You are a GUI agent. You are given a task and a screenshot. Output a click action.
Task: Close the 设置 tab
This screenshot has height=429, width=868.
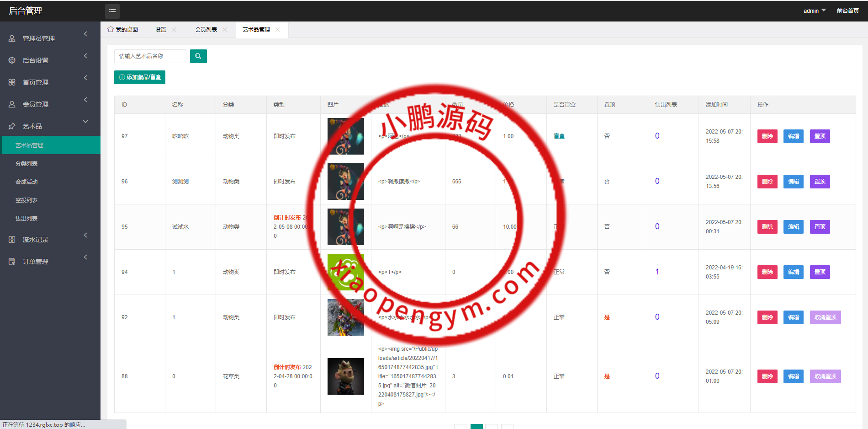point(174,30)
